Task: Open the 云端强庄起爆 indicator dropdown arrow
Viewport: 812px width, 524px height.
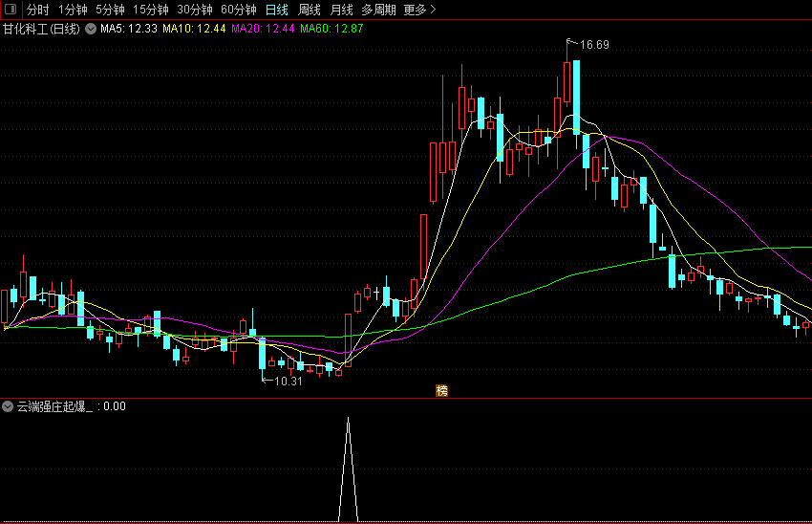Action: tap(9, 406)
